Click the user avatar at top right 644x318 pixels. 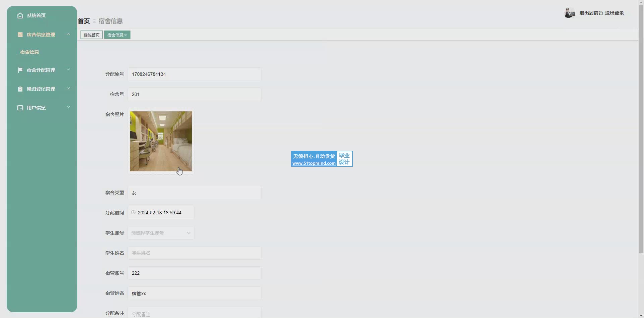tap(570, 13)
